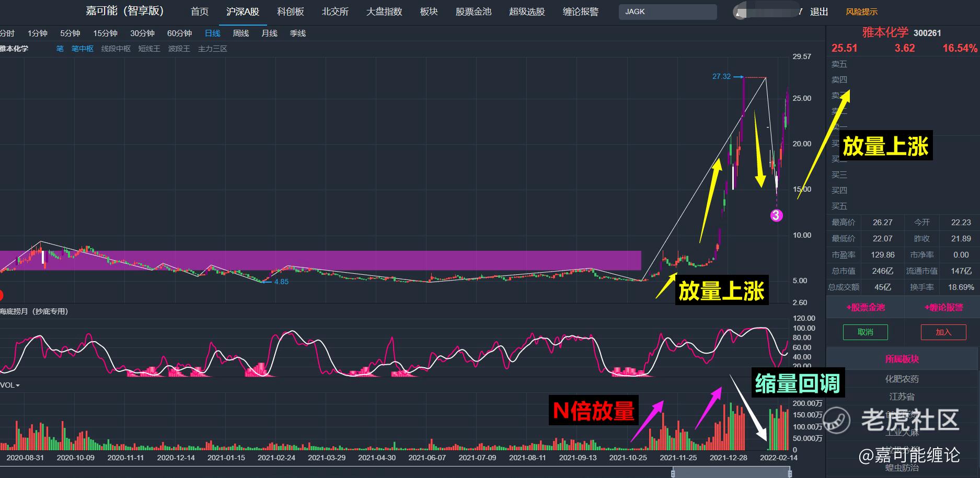Image resolution: width=980 pixels, height=478 pixels.
Task: Switch chart to 30分钟 period
Action: 142,33
